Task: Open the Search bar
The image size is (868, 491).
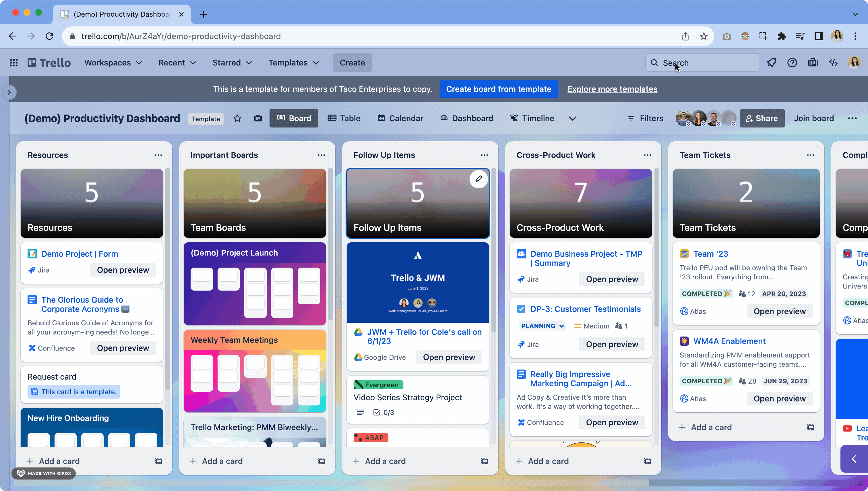Action: pyautogui.click(x=704, y=63)
